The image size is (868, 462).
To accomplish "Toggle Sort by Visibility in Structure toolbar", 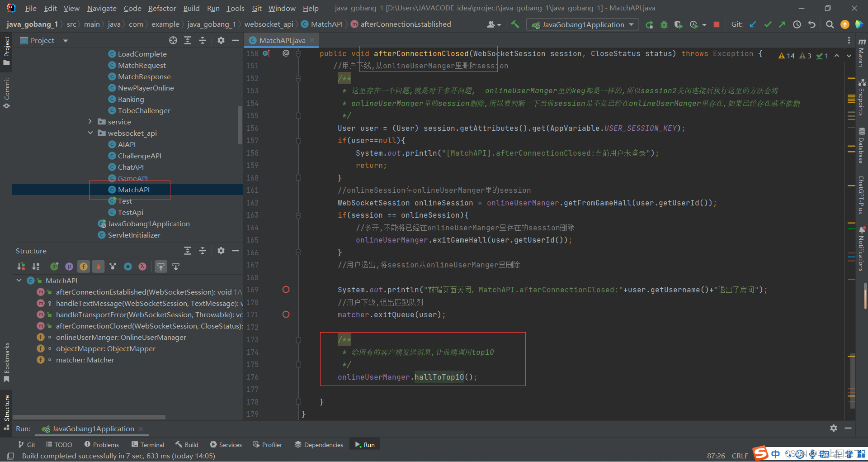I will coord(21,267).
